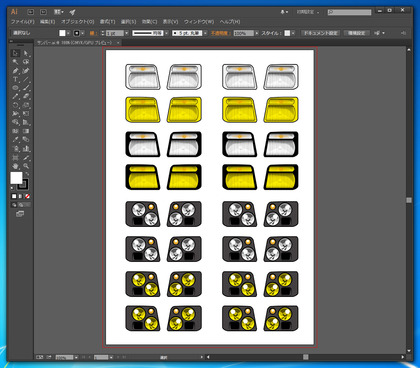This screenshot has height=368, width=420.
Task: Open the 初期設定 workspace switcher
Action: [308, 12]
